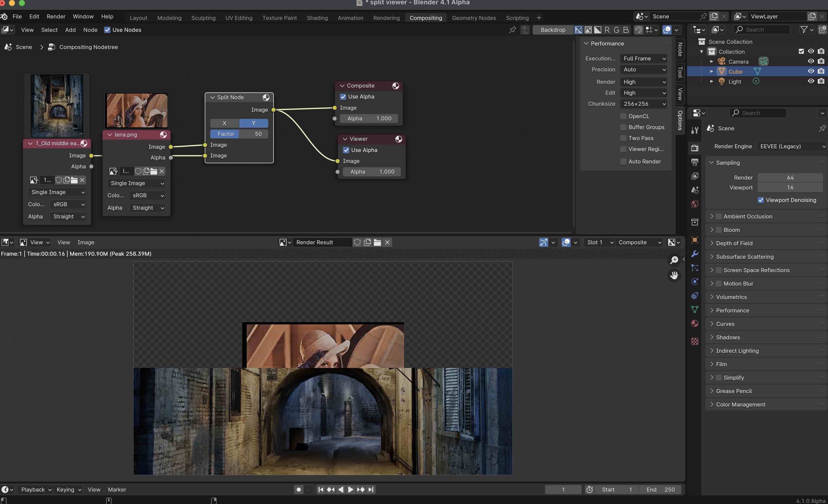Open the Texture properties checker icon

click(x=695, y=341)
